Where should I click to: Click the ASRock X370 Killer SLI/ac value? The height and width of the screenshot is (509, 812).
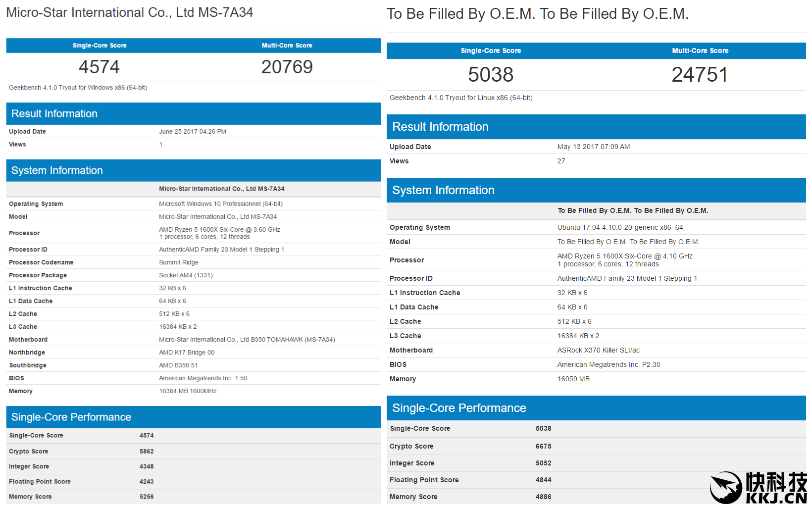pos(598,350)
